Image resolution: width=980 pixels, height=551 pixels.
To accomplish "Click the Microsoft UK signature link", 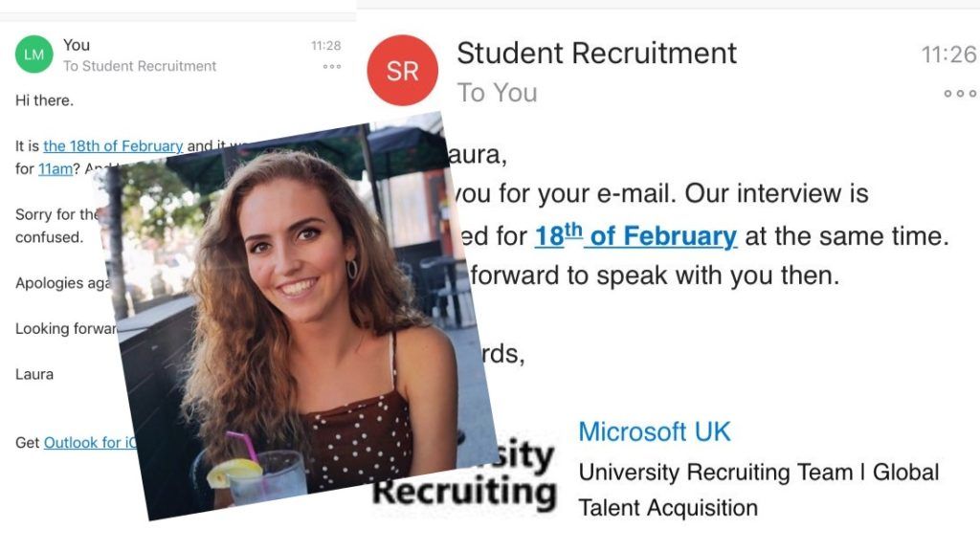I will pyautogui.click(x=654, y=431).
